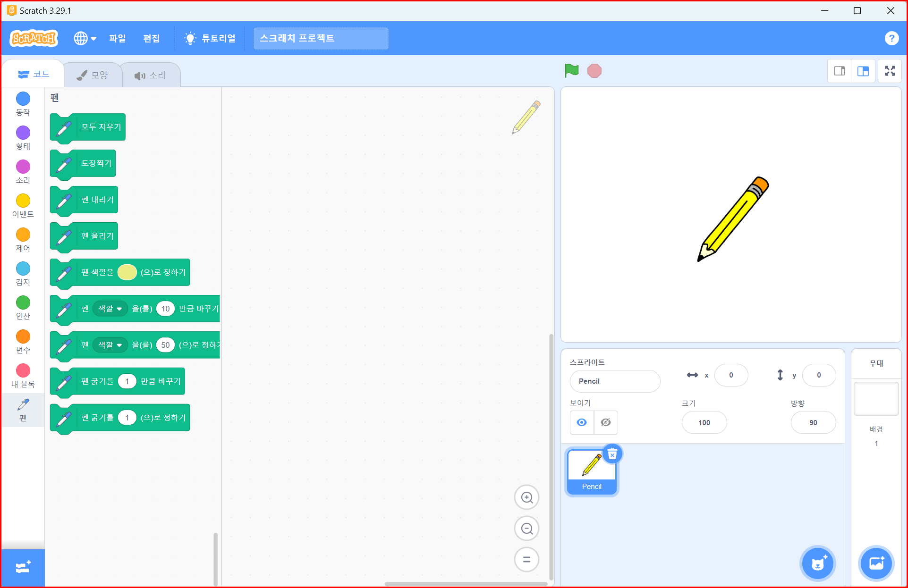Open the add extension button
908x588 pixels.
(x=23, y=568)
